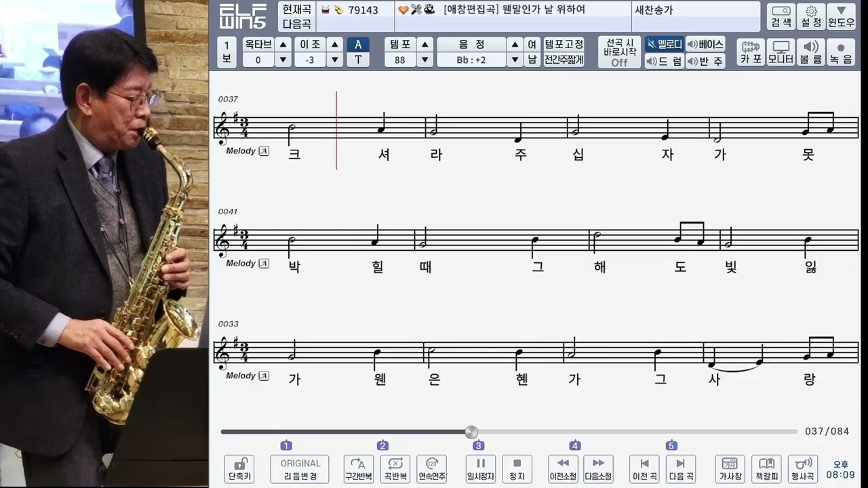Skip to next song 다음 곡
Viewport: 868px width, 488px height.
click(681, 469)
